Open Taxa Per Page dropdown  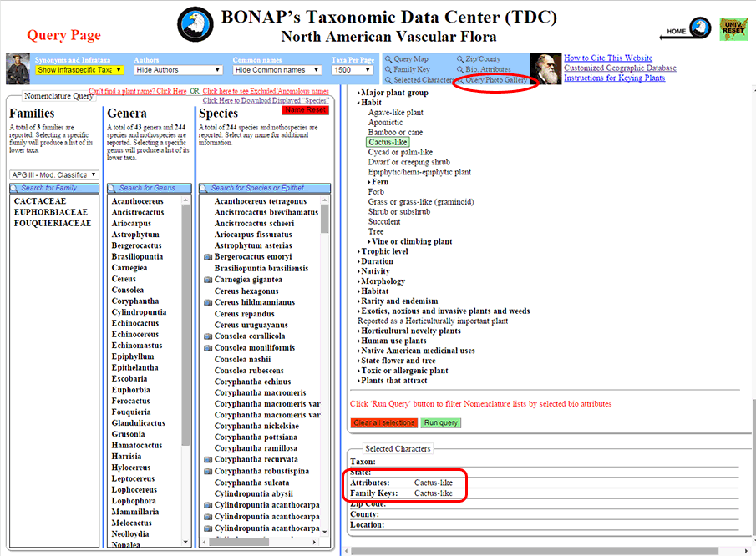(x=351, y=70)
